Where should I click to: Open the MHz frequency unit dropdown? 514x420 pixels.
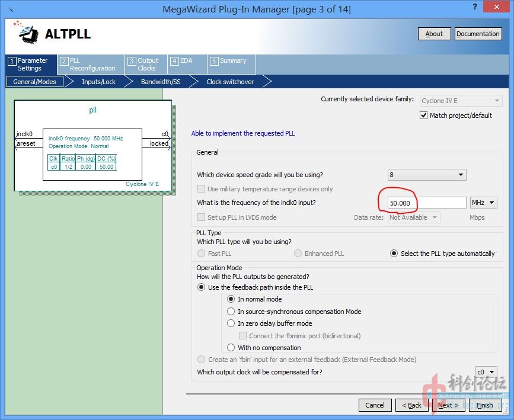coord(483,203)
